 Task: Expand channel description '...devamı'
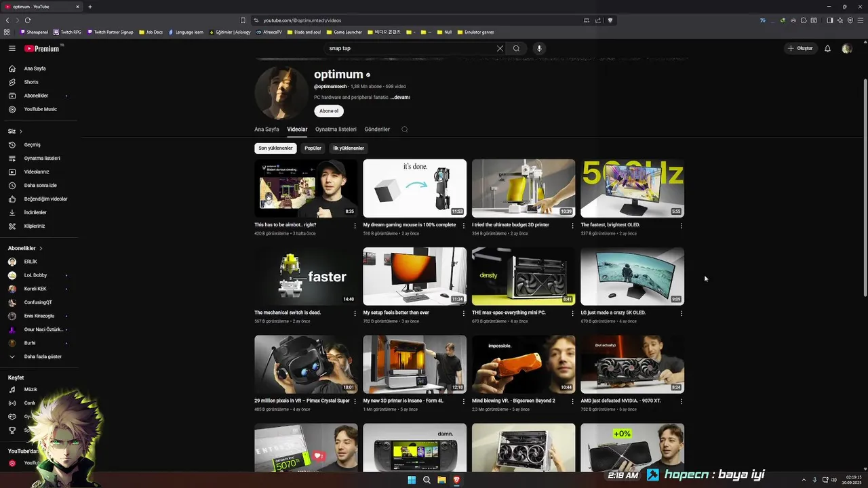[x=400, y=98]
